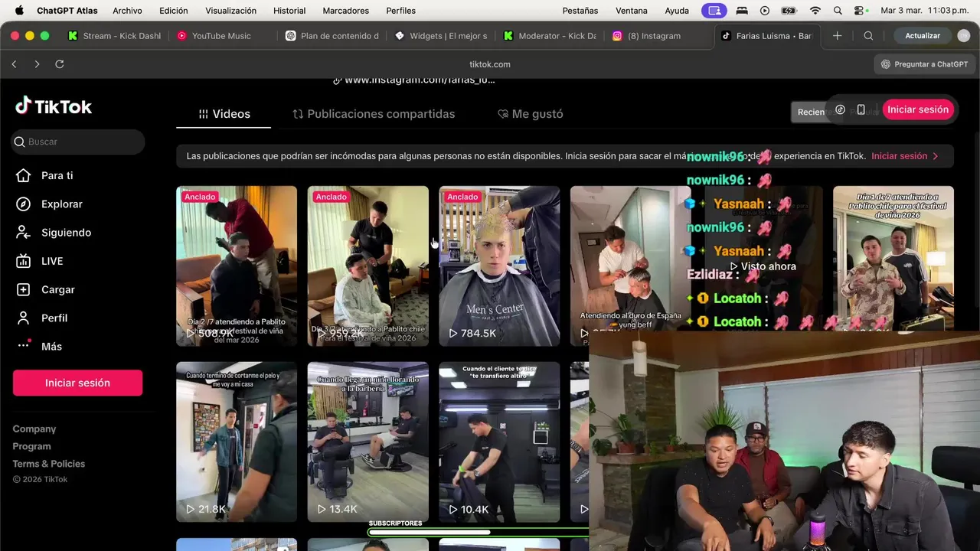Select the Me gustó tab

tap(530, 114)
